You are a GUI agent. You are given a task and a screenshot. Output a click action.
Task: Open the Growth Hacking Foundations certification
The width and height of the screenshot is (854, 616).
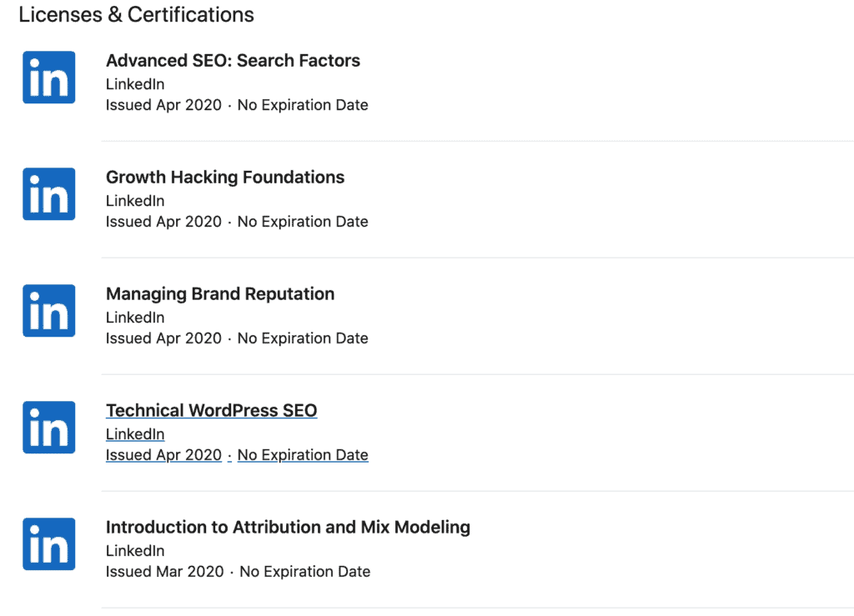[224, 177]
